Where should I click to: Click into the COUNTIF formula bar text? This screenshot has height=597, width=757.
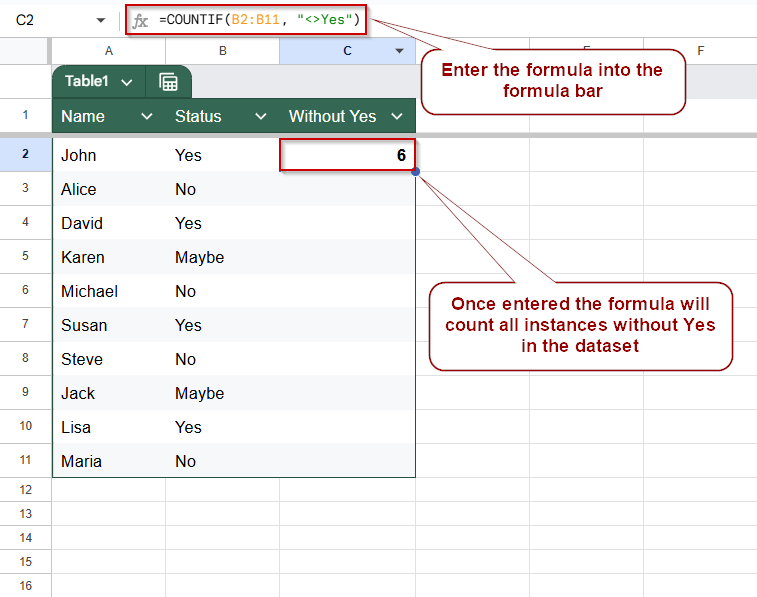tap(259, 20)
